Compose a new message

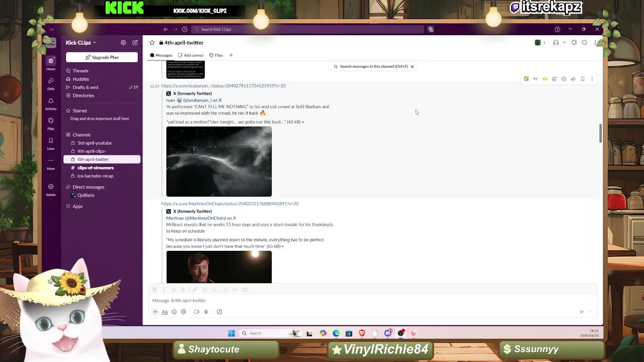tap(135, 43)
